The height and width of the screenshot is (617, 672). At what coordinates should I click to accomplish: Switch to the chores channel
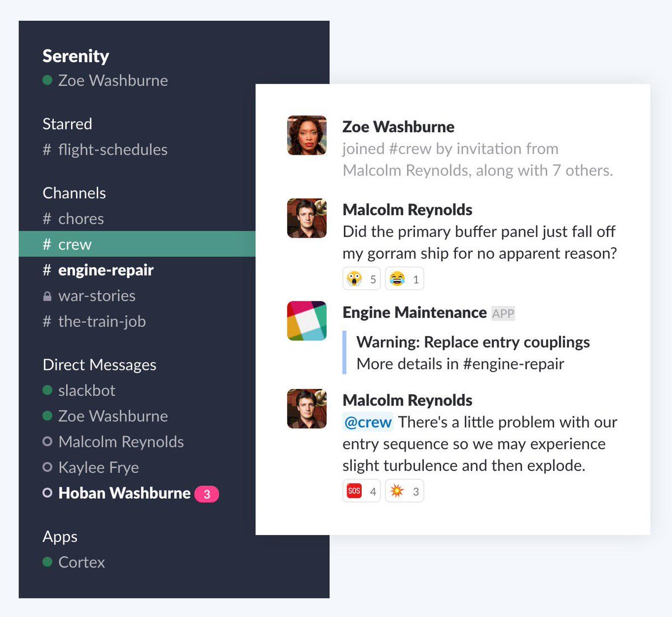click(81, 219)
